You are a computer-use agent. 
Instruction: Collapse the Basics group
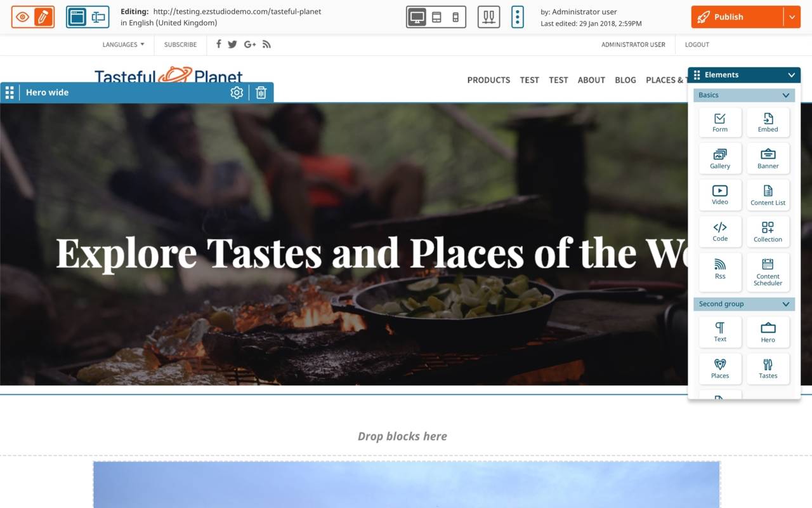(785, 95)
